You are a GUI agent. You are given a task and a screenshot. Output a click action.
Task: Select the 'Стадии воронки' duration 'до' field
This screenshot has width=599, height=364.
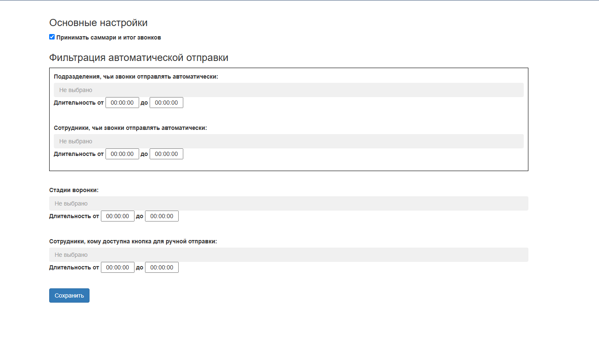[x=161, y=216]
